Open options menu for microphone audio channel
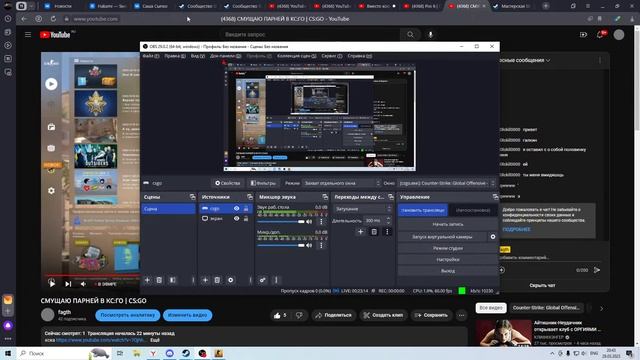The image size is (640, 360). point(321,245)
